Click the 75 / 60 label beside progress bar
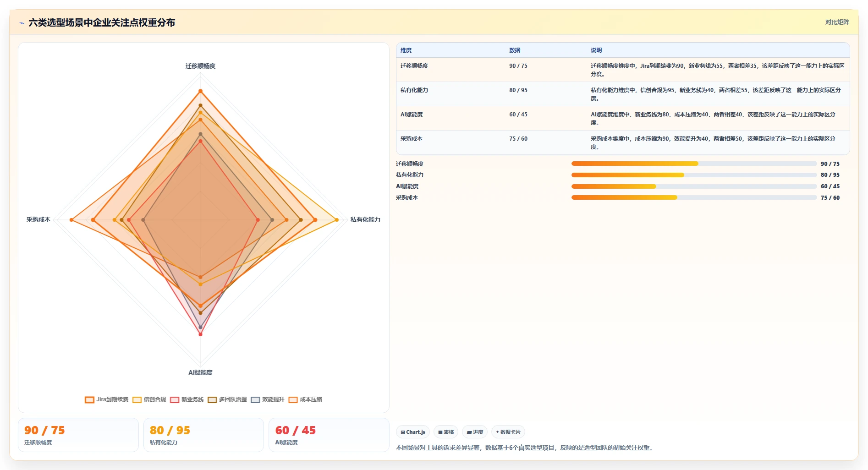Viewport: 868px width, 470px height. click(x=830, y=198)
